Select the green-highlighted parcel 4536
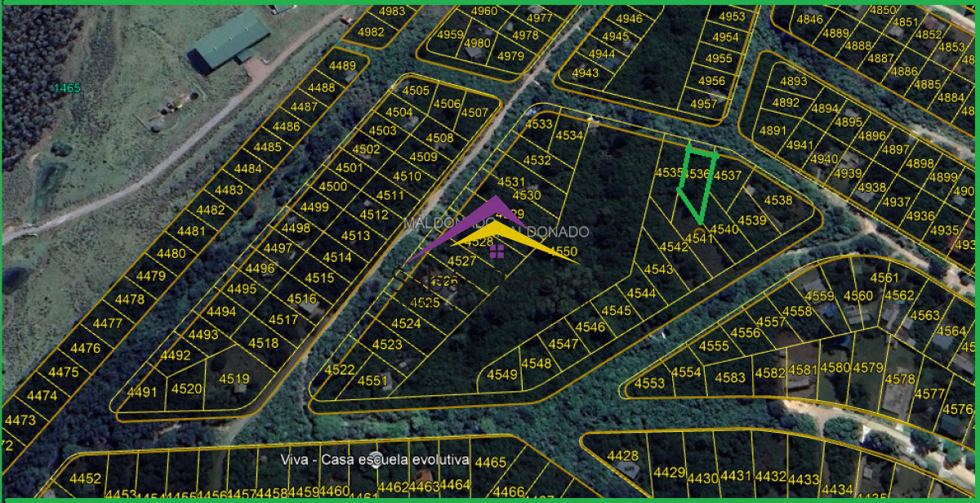This screenshot has width=980, height=503. (x=696, y=186)
